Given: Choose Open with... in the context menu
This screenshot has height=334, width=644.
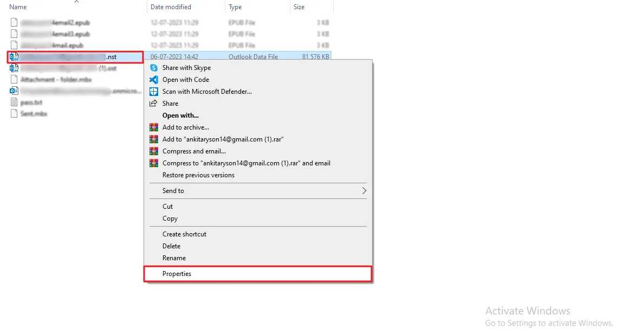Looking at the screenshot, I should (180, 115).
